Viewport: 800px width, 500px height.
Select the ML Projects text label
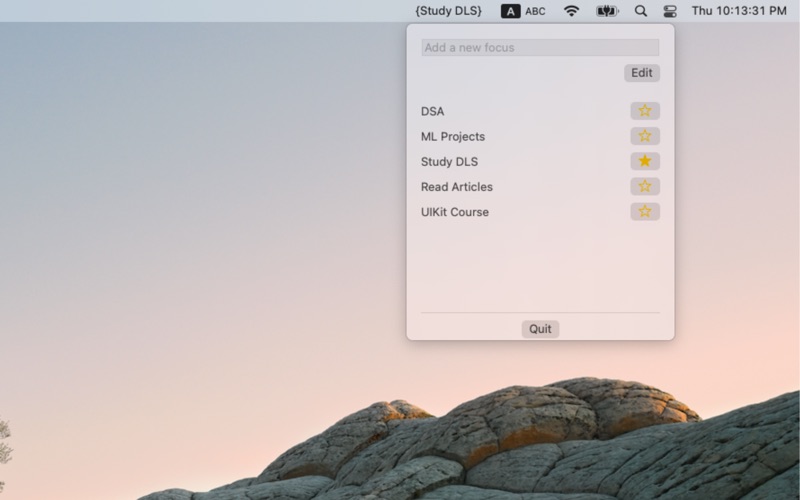point(453,136)
